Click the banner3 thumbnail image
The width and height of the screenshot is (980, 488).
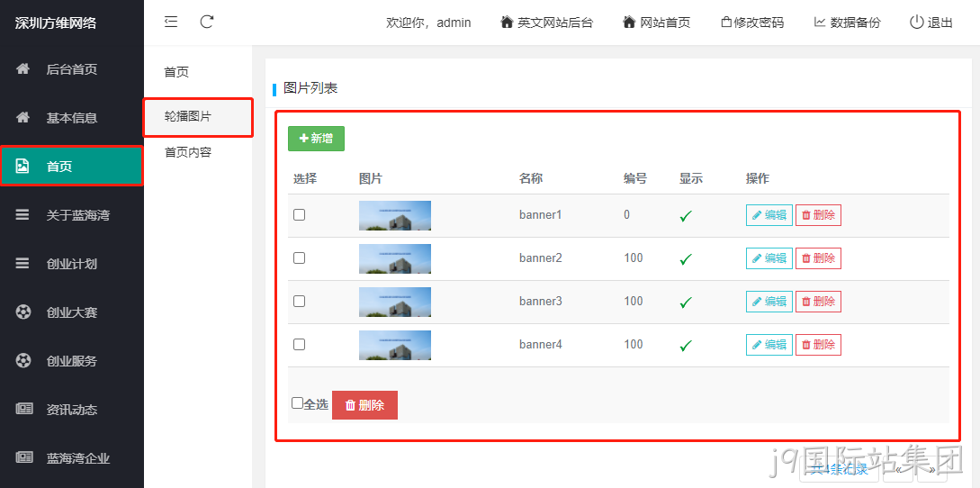click(x=395, y=302)
